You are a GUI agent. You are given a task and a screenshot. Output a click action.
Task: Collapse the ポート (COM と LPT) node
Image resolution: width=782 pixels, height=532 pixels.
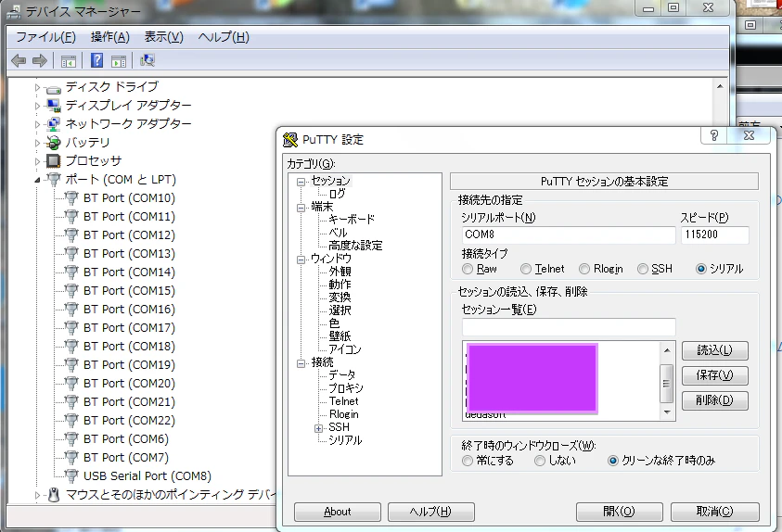37,180
